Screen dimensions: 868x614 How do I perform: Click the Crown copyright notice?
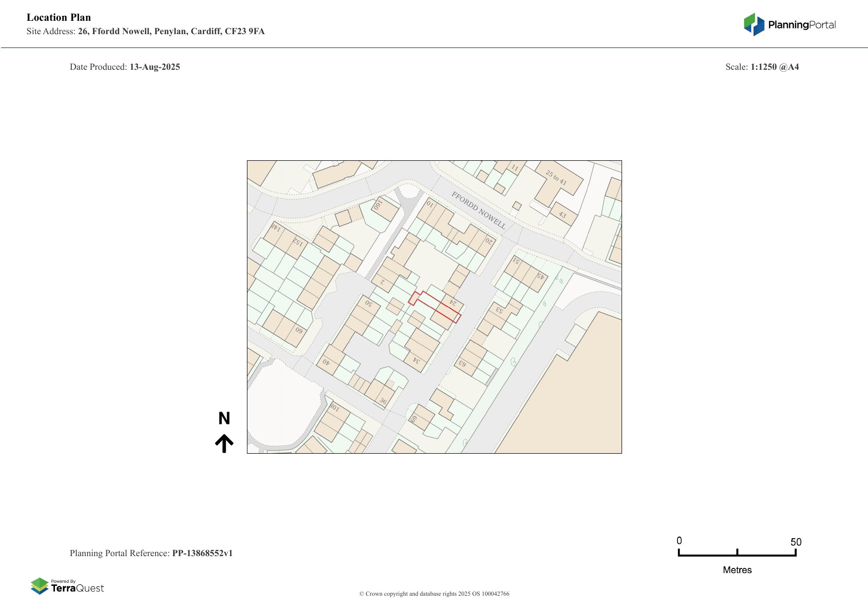(434, 594)
